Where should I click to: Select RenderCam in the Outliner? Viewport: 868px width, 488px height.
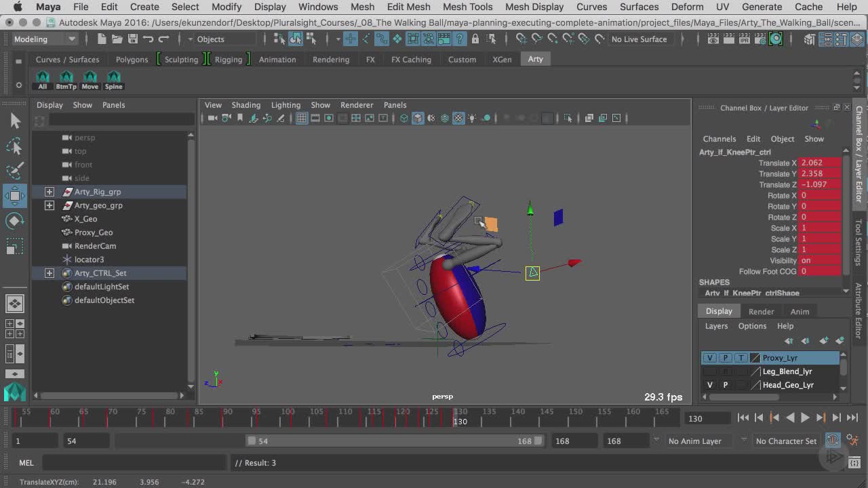point(95,246)
